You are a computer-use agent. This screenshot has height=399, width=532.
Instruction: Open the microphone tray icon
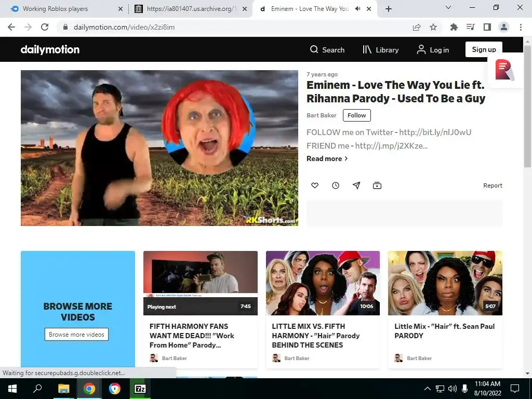(464, 389)
